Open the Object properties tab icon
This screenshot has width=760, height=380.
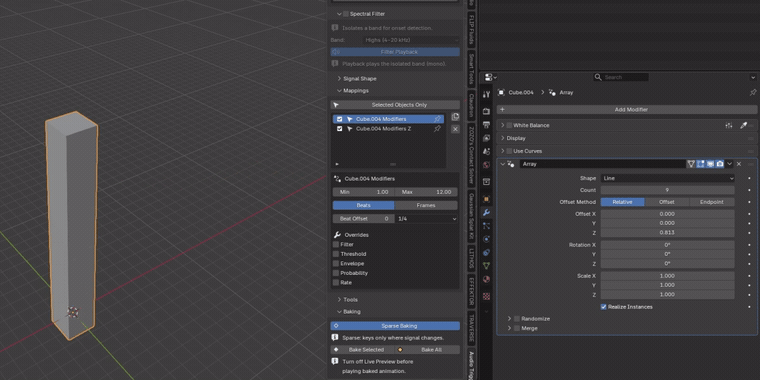coord(487,199)
